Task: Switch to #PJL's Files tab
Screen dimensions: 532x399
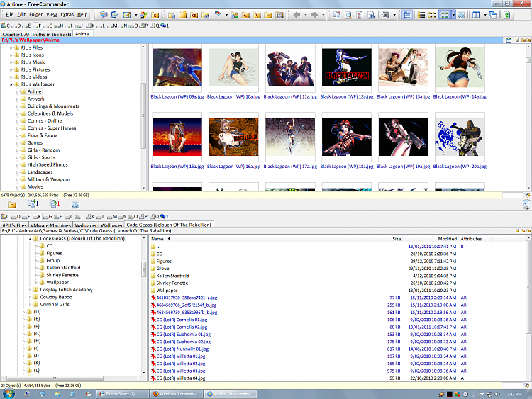Action: pyautogui.click(x=15, y=225)
